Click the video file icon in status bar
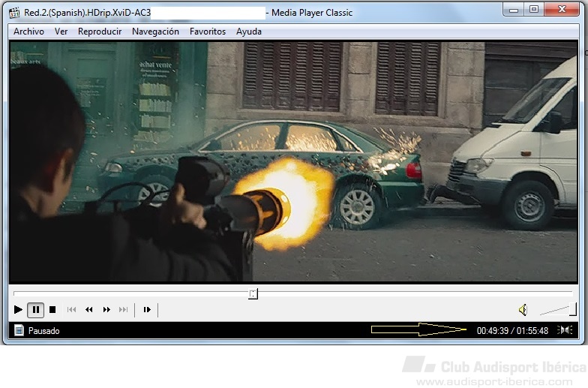Screen dimensions: 588x388 19,330
